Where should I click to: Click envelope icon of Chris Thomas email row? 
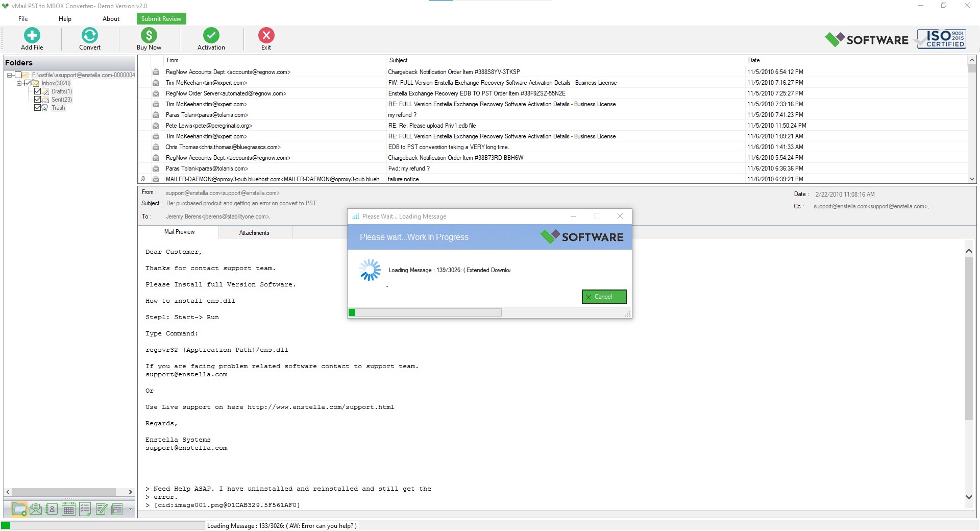(156, 147)
